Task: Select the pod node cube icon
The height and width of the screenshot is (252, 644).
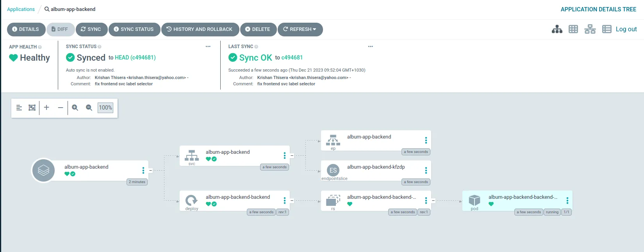Action: point(475,200)
